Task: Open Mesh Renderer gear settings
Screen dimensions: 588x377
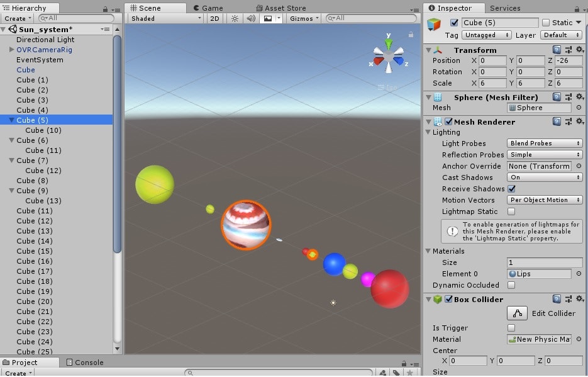Action: 579,121
